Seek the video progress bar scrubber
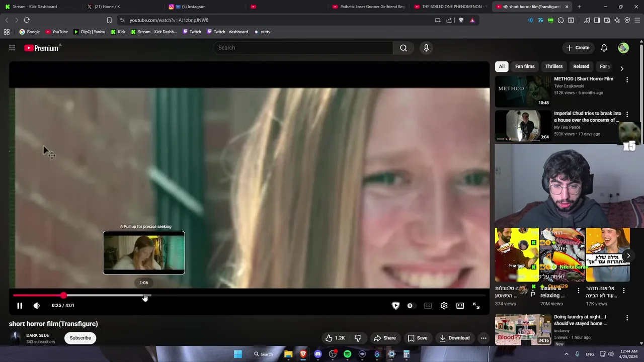This screenshot has height=362, width=644. (63, 296)
